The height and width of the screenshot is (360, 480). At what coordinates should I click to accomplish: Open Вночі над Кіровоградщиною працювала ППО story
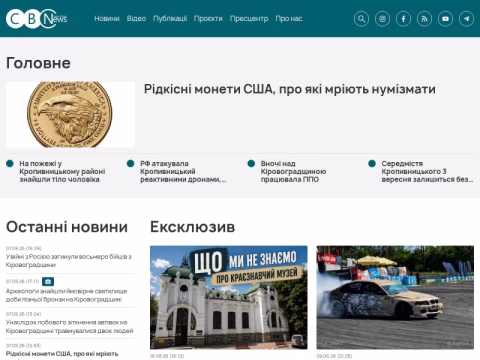point(293,171)
